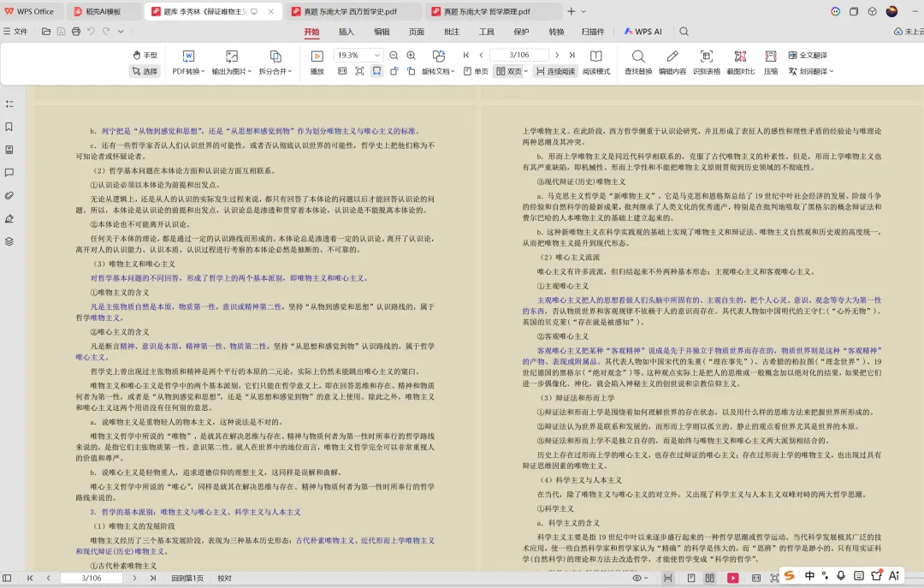Screen dimensions: 924x588
Task: Switch to 批注 ribbon tab
Action: (x=452, y=32)
